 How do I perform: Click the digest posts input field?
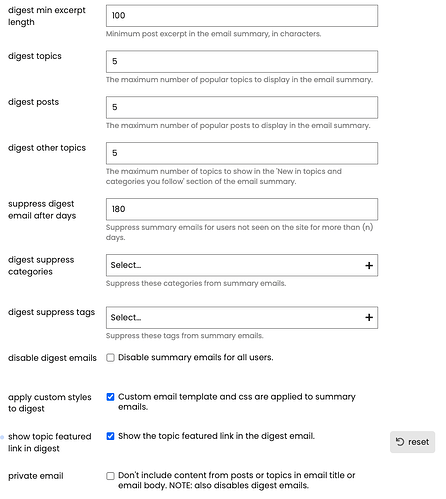242,107
